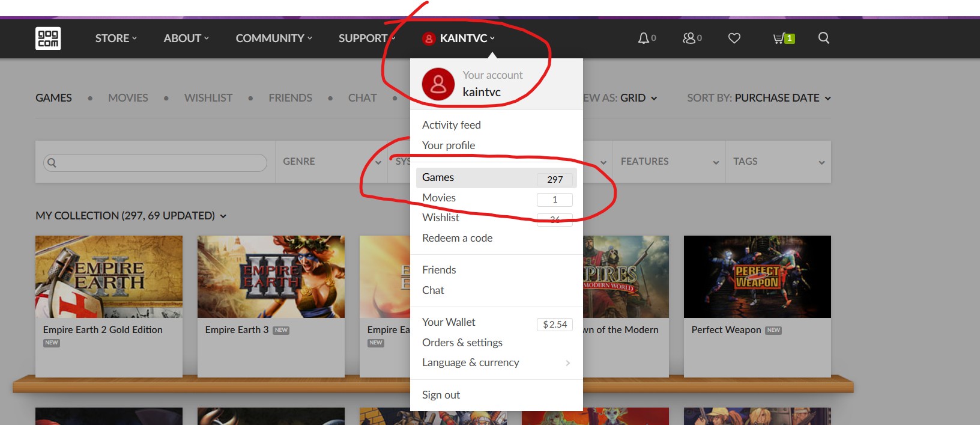The height and width of the screenshot is (425, 980).
Task: Open SORT BY: PURCHASE DATE dropdown
Action: tap(759, 98)
